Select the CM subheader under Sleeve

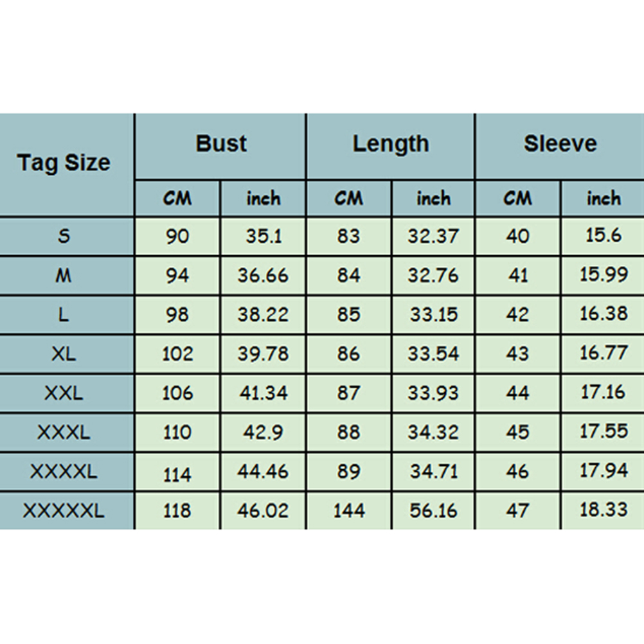click(x=517, y=199)
